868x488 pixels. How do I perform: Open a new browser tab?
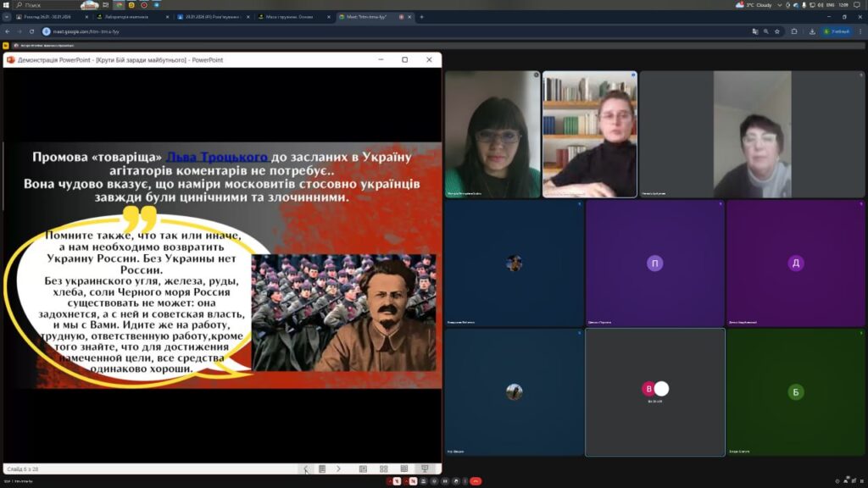click(x=421, y=17)
